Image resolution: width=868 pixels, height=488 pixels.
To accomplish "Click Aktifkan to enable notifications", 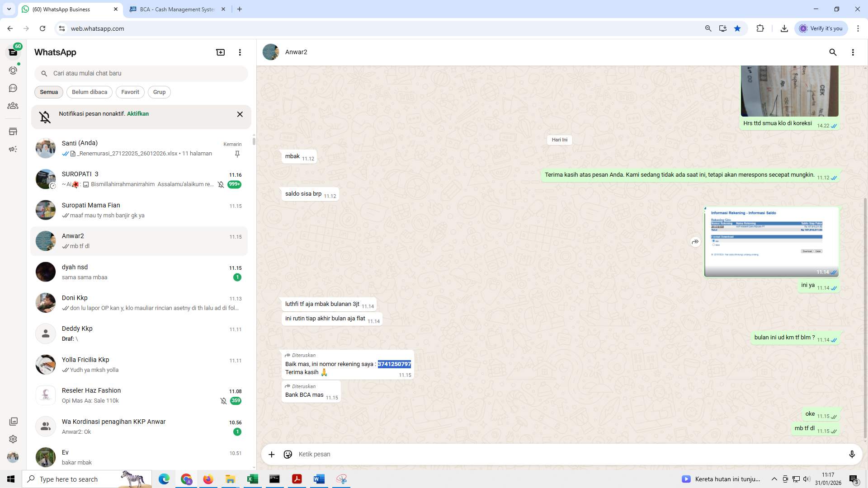I will point(137,113).
